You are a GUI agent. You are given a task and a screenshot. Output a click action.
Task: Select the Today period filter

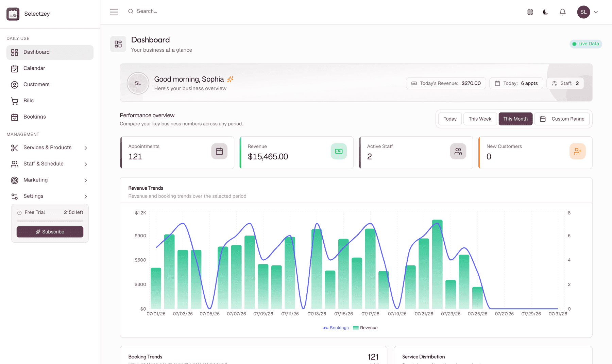coord(450,119)
